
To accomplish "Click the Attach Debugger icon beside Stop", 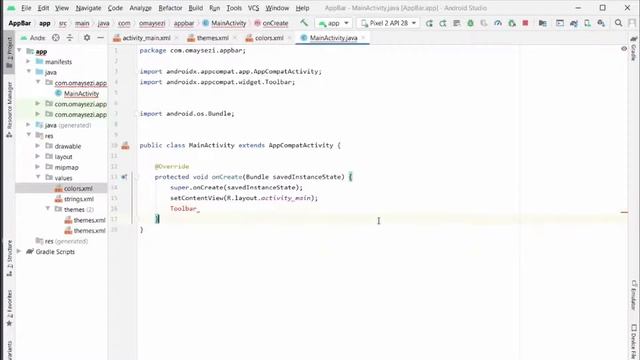I will [x=512, y=23].
